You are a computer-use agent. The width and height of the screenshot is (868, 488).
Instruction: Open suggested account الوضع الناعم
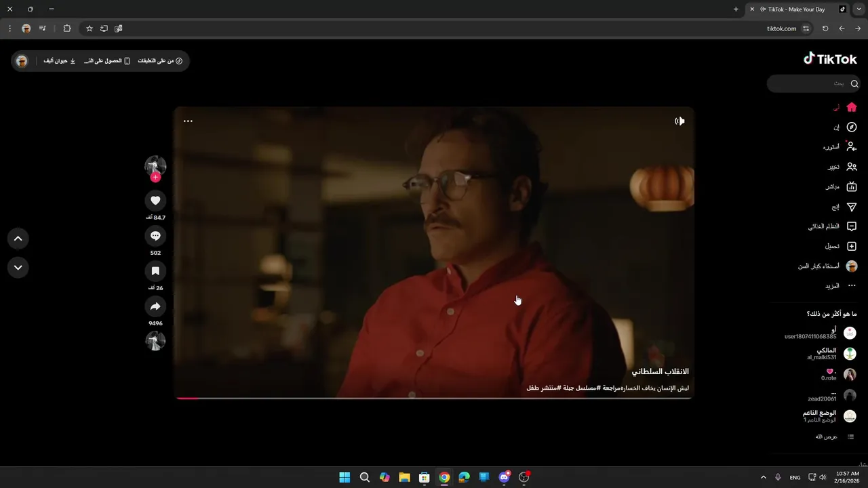[830, 416]
